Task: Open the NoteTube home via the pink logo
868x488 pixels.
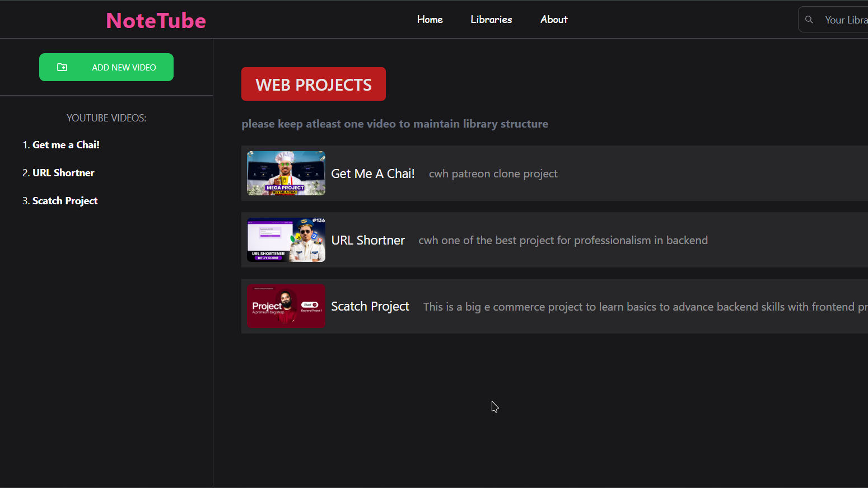Action: click(156, 20)
